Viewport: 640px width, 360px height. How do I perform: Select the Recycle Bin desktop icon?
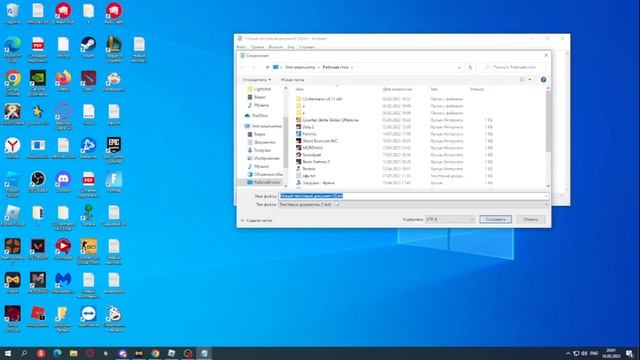click(x=13, y=13)
